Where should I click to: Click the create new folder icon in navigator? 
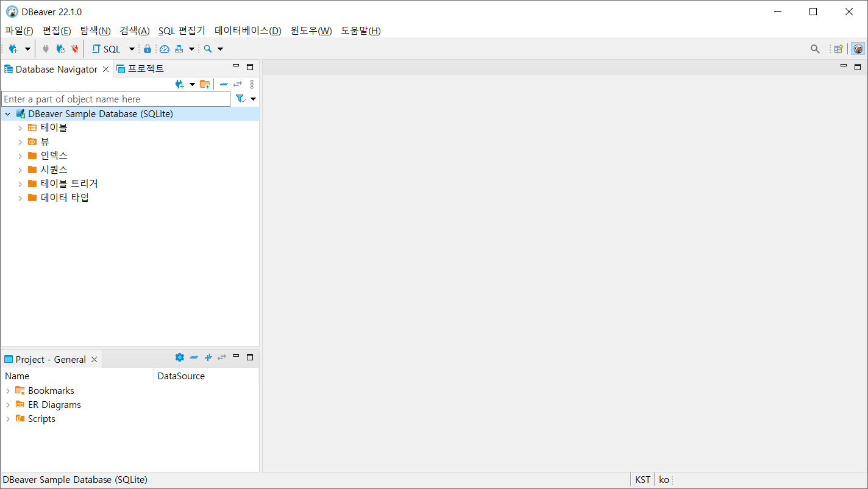click(205, 84)
